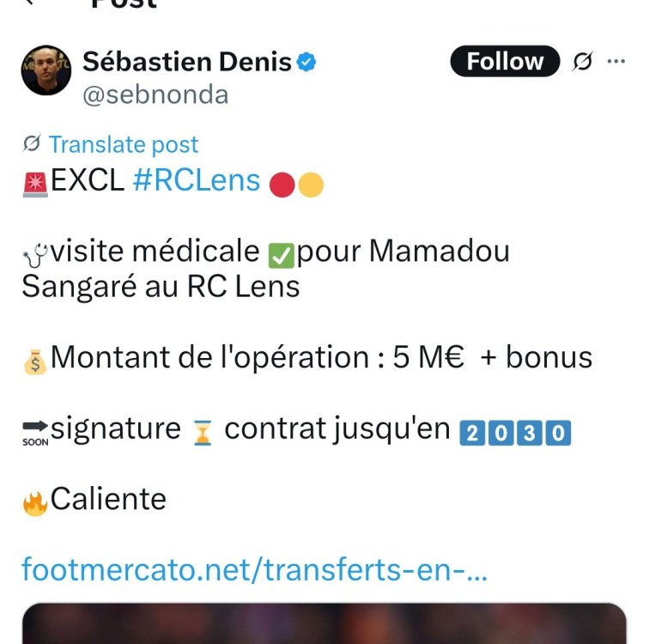The width and height of the screenshot is (649, 644).
Task: Click the green checkmark emoji
Action: click(x=281, y=255)
